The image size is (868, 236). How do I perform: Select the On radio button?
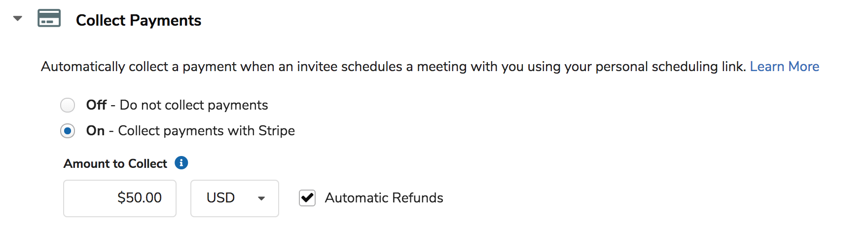coord(68,131)
